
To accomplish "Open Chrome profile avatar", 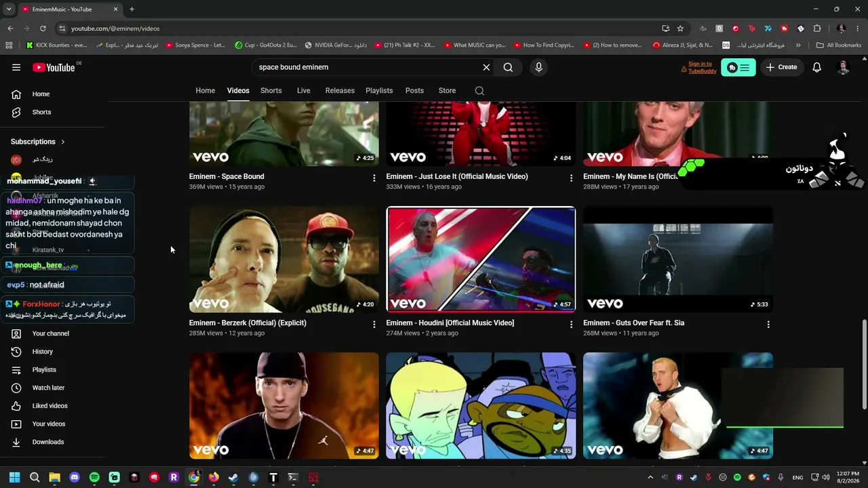I will point(842,28).
